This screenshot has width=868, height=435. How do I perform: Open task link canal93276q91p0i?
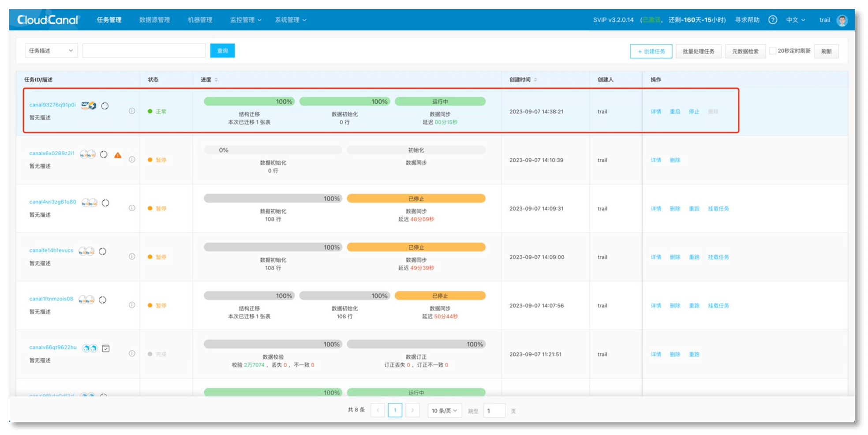coord(52,105)
